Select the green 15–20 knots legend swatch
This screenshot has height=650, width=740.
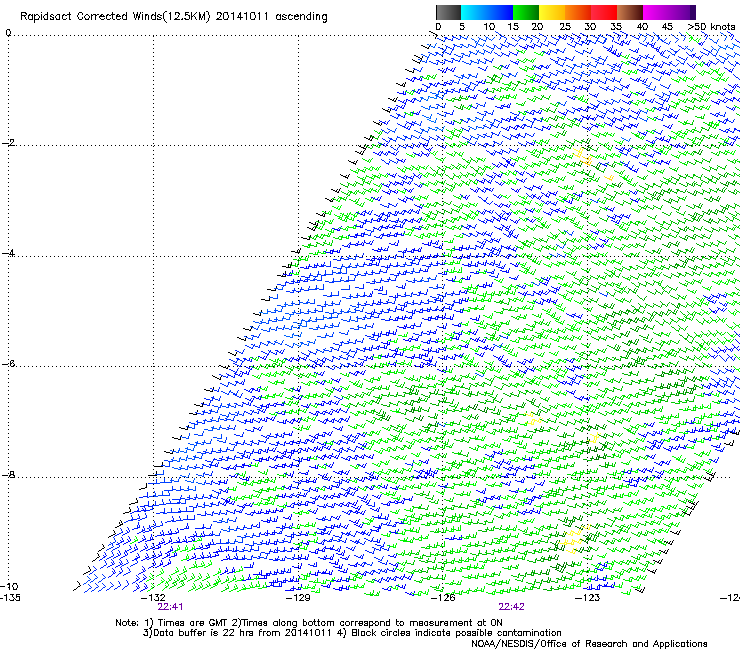(x=526, y=12)
